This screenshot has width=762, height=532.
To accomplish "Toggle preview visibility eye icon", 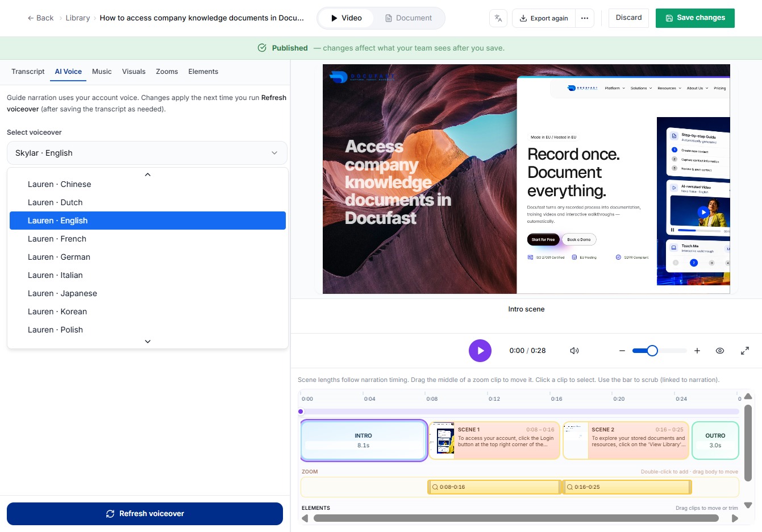I will [x=720, y=351].
